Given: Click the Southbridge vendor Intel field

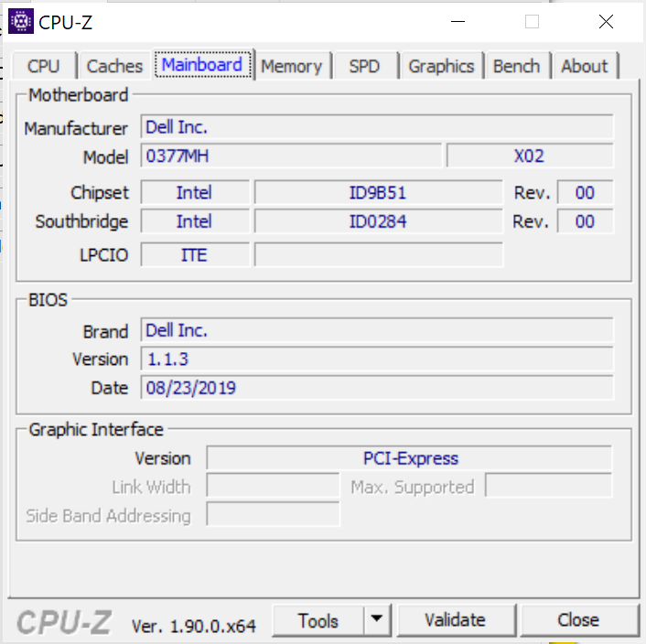Looking at the screenshot, I should point(195,221).
